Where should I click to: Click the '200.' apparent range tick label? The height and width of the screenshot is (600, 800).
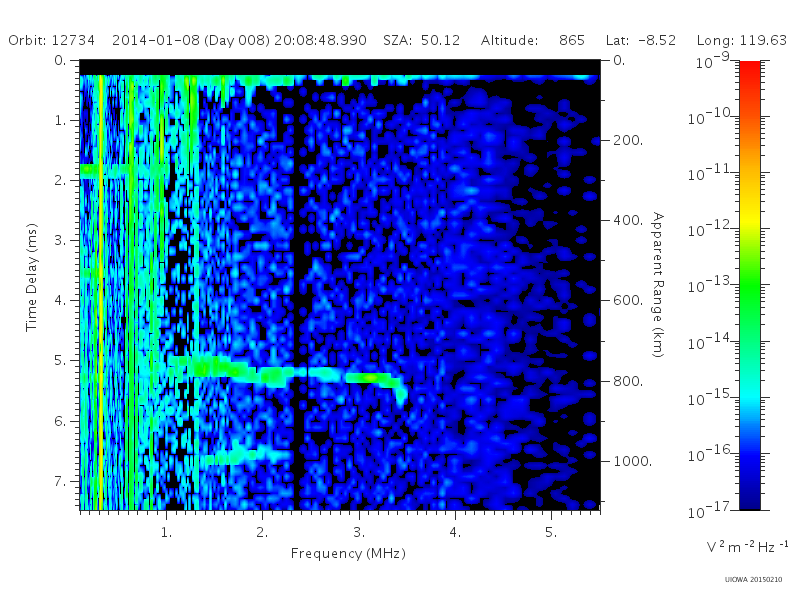click(628, 140)
